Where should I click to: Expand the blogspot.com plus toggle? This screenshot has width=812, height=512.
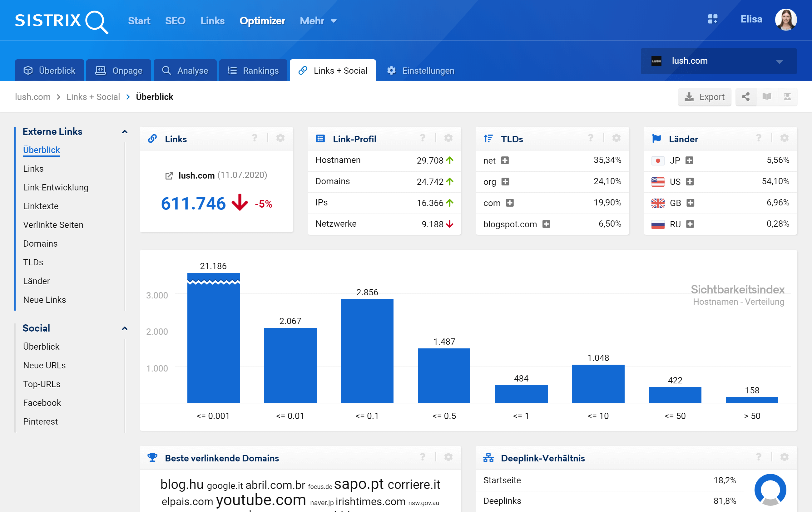pos(546,224)
